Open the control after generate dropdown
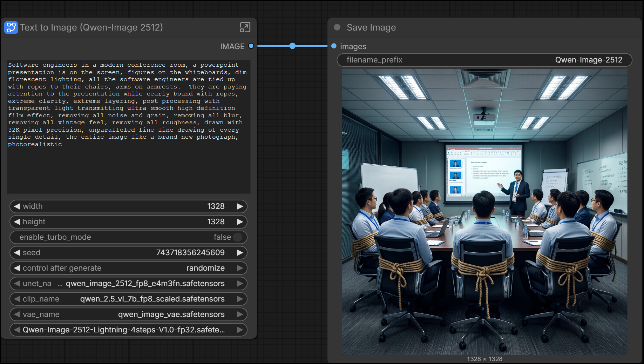The height and width of the screenshot is (364, 644). tap(128, 268)
